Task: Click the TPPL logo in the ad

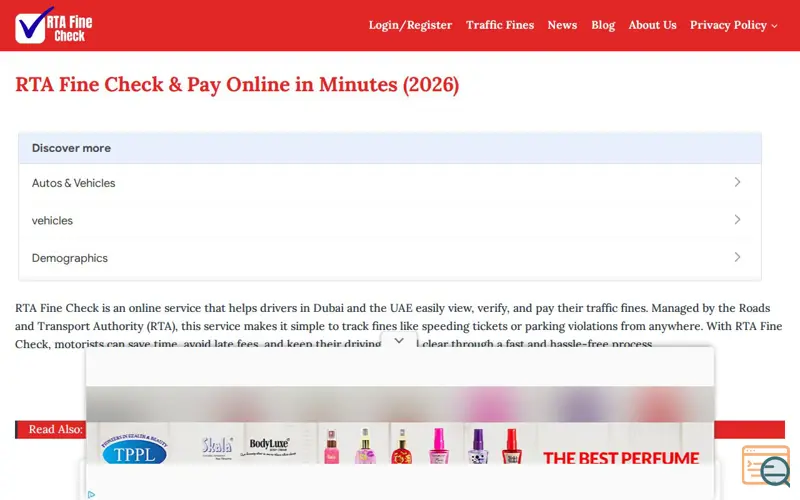Action: (x=135, y=449)
